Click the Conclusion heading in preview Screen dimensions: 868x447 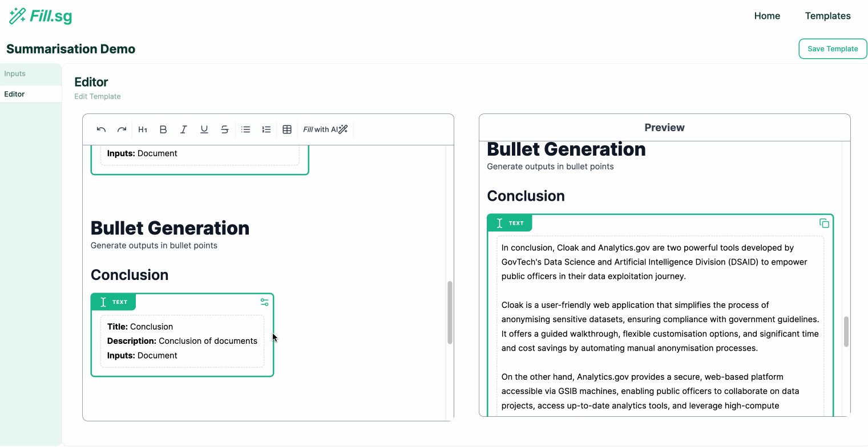(526, 196)
